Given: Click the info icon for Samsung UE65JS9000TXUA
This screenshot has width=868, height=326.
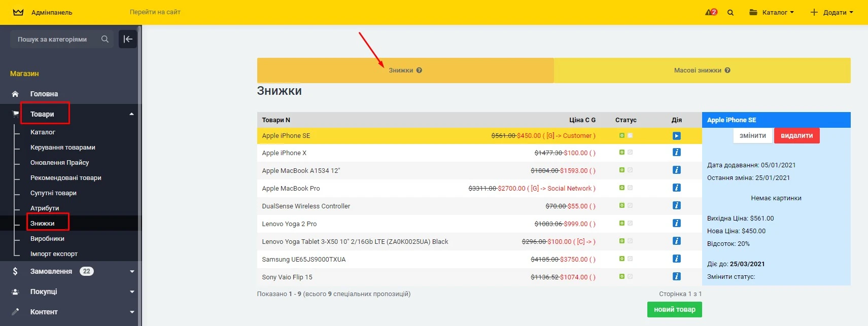Looking at the screenshot, I should click(x=677, y=259).
